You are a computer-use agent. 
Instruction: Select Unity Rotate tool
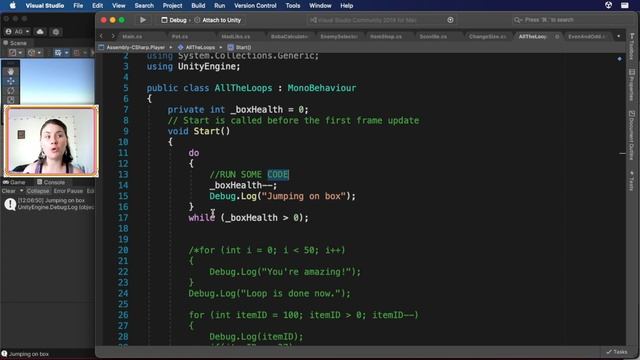pos(11,90)
